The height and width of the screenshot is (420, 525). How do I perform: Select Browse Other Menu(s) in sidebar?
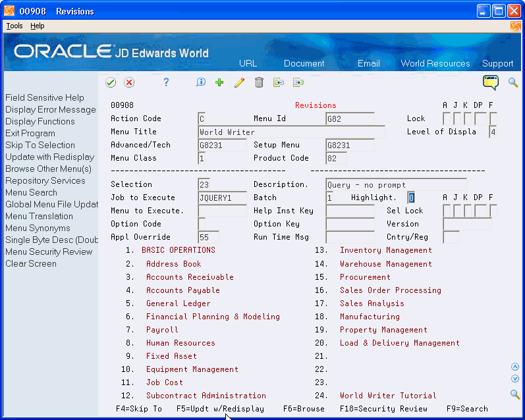pyautogui.click(x=48, y=169)
